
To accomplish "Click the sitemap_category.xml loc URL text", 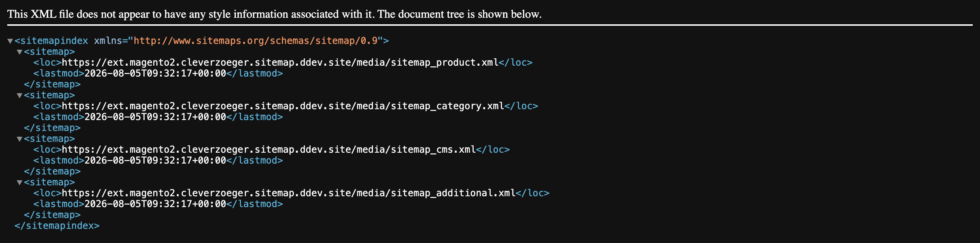I will click(283, 106).
